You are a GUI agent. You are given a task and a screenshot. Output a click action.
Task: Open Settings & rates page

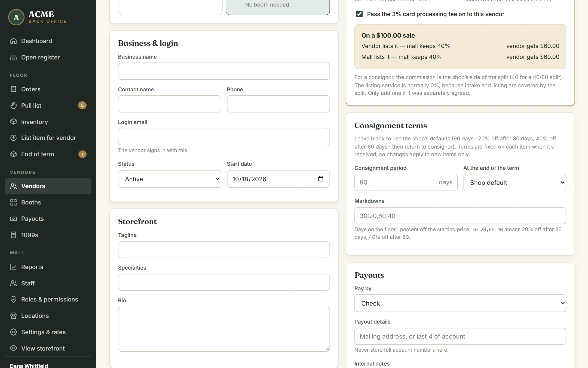coord(48,332)
